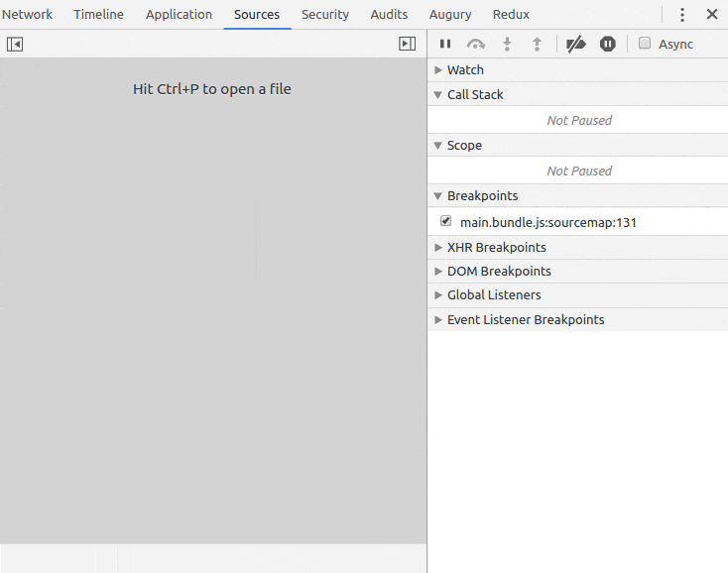Enable the Async checkbox
Image resolution: width=728 pixels, height=573 pixels.
pos(645,44)
